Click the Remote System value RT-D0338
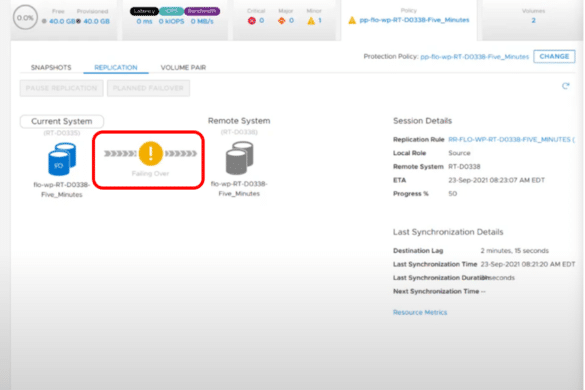 [x=464, y=166]
